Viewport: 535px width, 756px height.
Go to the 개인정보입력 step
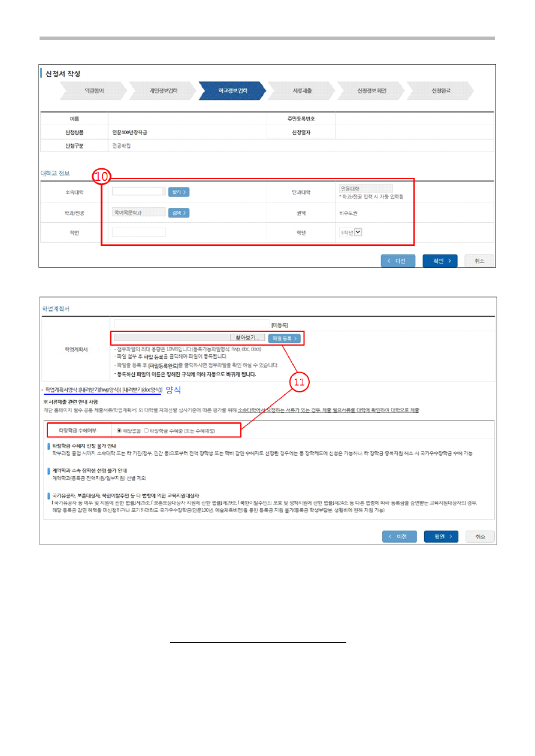click(164, 90)
